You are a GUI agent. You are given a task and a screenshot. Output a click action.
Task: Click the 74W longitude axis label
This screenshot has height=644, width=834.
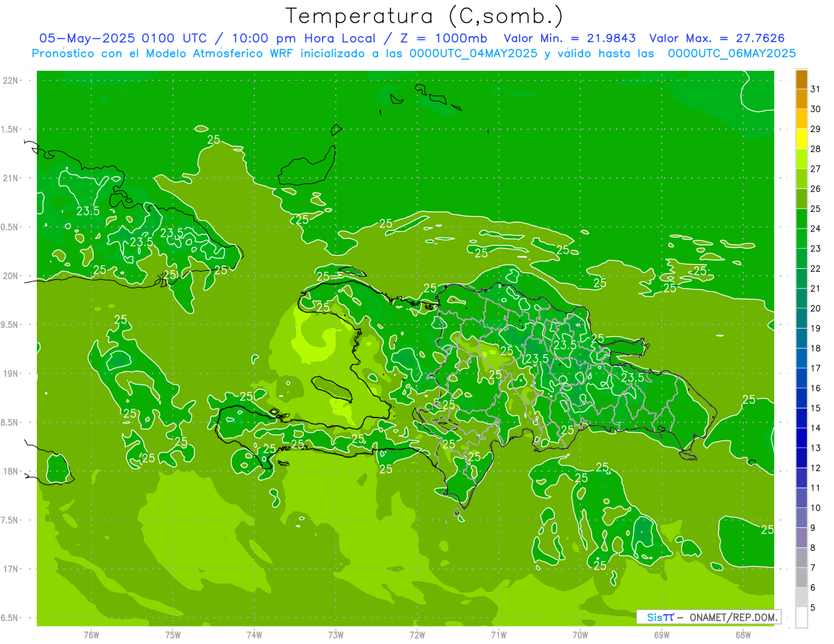point(254,635)
